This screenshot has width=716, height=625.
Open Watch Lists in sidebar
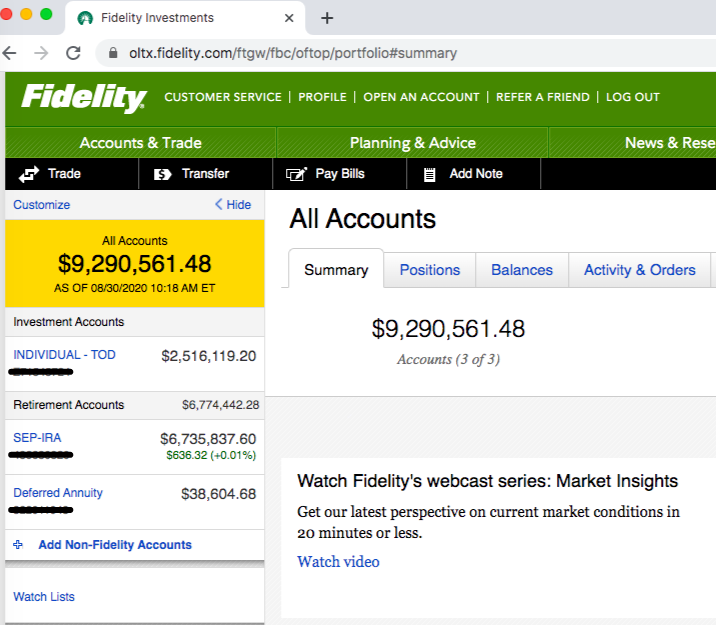pyautogui.click(x=44, y=597)
